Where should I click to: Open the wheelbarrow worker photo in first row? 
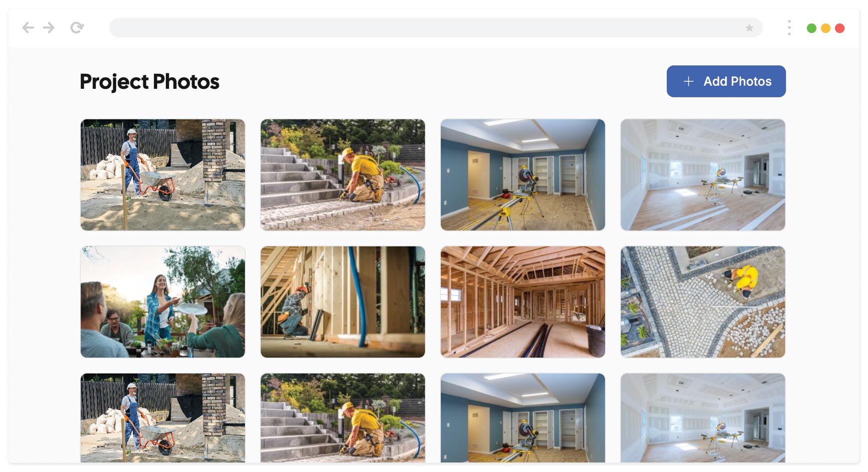[x=163, y=175]
